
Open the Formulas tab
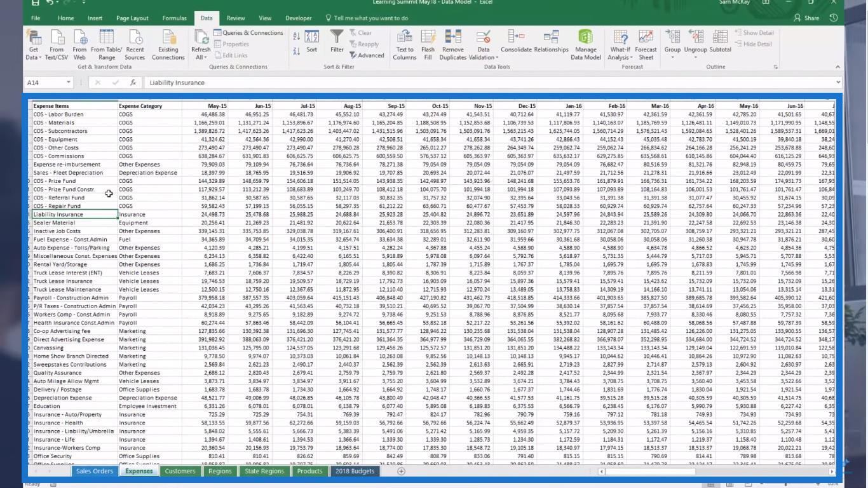click(174, 18)
